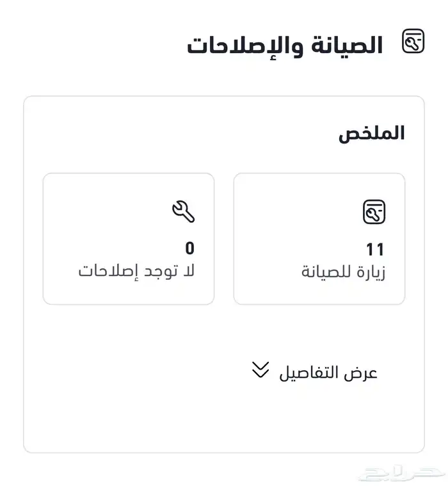Click the wrench icon in the repairs card
This screenshot has width=448, height=486.
pos(183,211)
